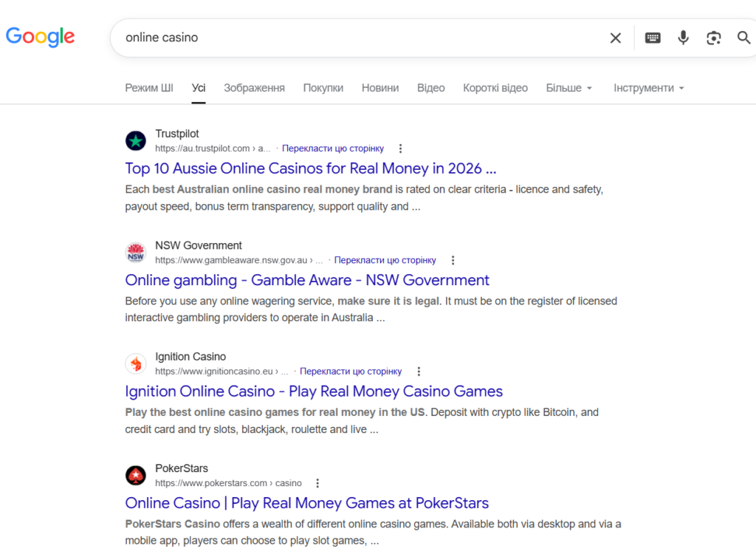Switch to the Зображення tab

coord(254,88)
